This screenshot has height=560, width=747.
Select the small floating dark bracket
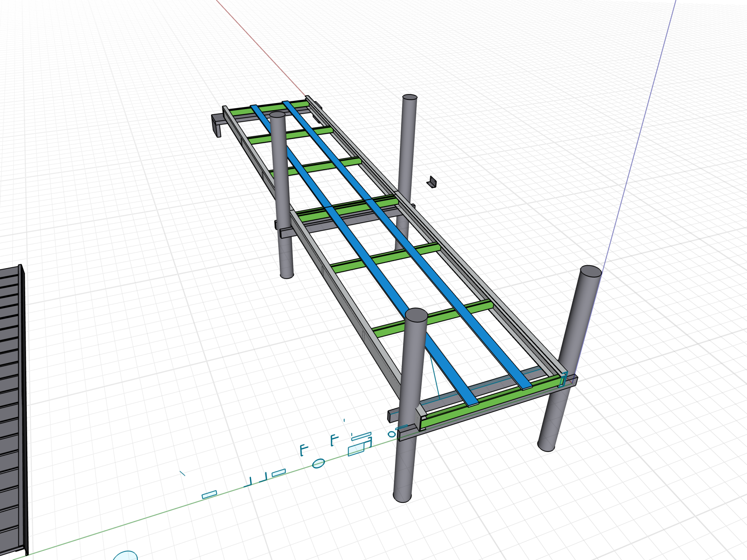(431, 182)
